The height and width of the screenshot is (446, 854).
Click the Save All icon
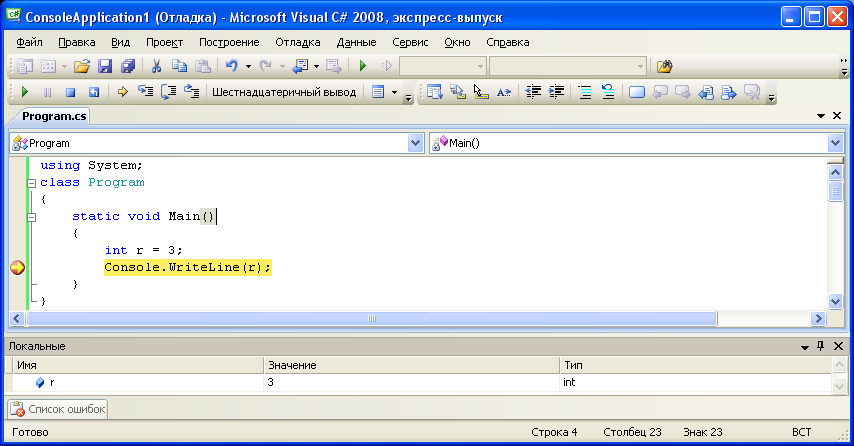(x=128, y=66)
